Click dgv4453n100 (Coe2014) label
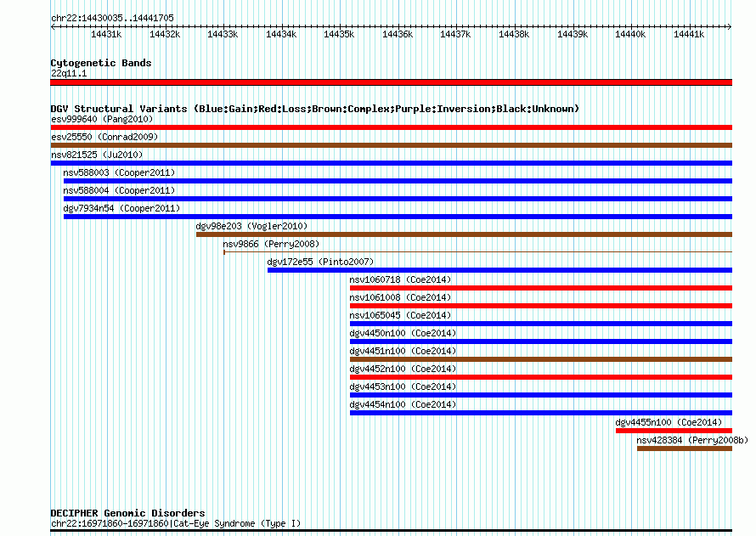This screenshot has height=536, width=756. pyautogui.click(x=403, y=386)
